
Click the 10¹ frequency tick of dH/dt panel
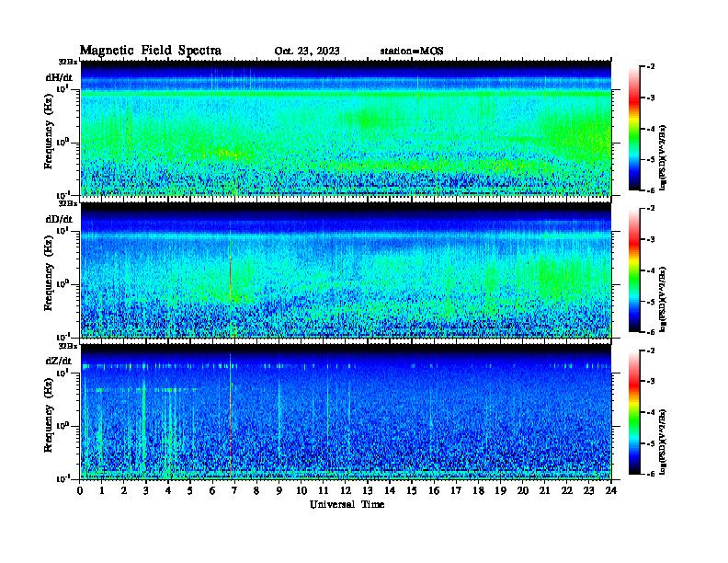63,88
